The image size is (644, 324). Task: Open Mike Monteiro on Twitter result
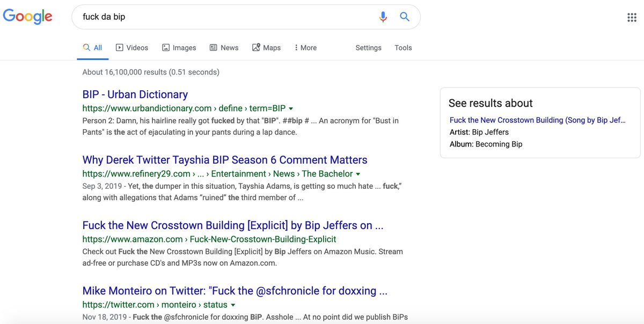[235, 291]
